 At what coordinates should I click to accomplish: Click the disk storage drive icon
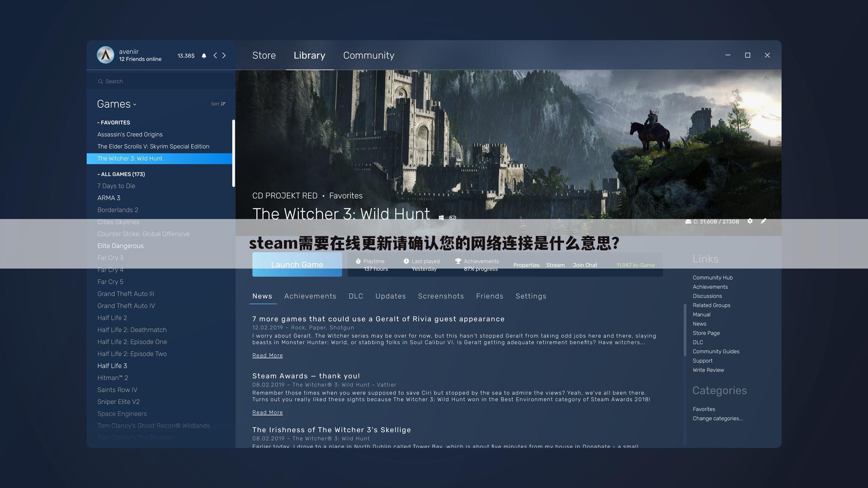[x=688, y=222]
